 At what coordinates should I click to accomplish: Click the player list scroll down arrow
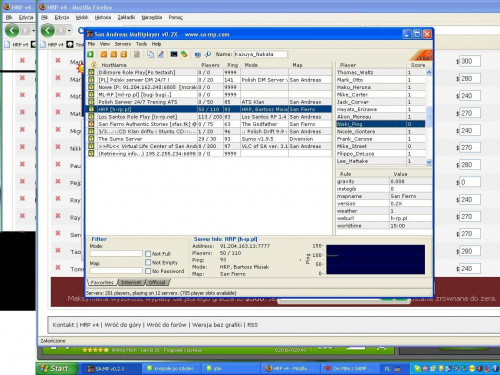coord(429,162)
